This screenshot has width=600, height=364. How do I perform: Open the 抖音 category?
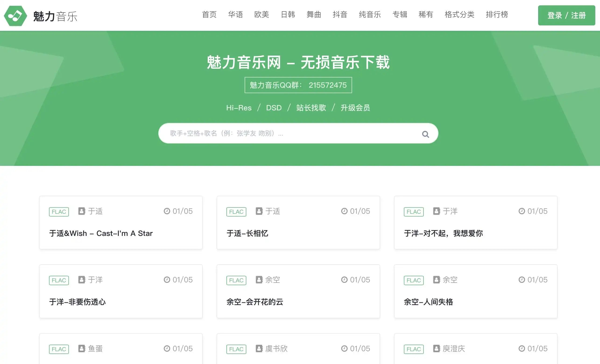(x=340, y=15)
